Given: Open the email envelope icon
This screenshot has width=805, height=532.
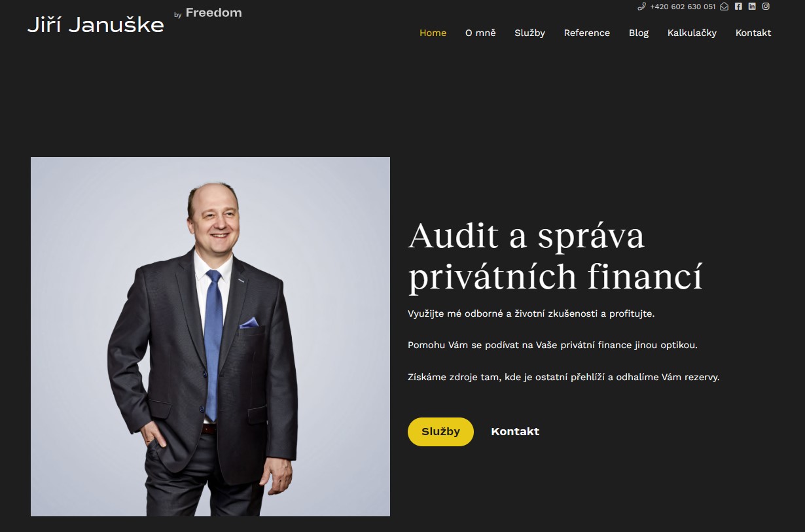Looking at the screenshot, I should pos(724,7).
